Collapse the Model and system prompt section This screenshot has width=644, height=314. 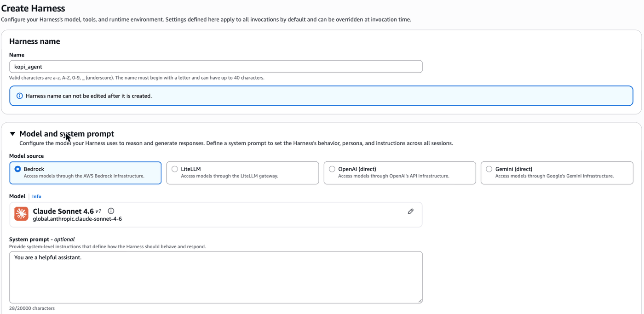[x=13, y=134]
